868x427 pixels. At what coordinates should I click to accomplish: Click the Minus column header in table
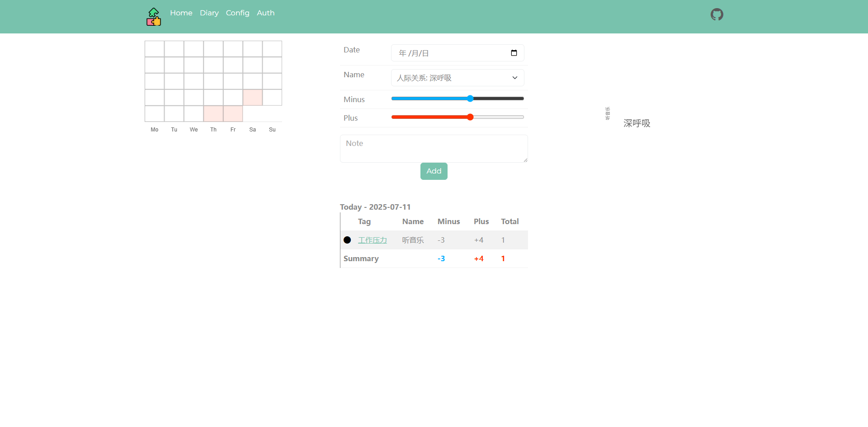(x=448, y=221)
